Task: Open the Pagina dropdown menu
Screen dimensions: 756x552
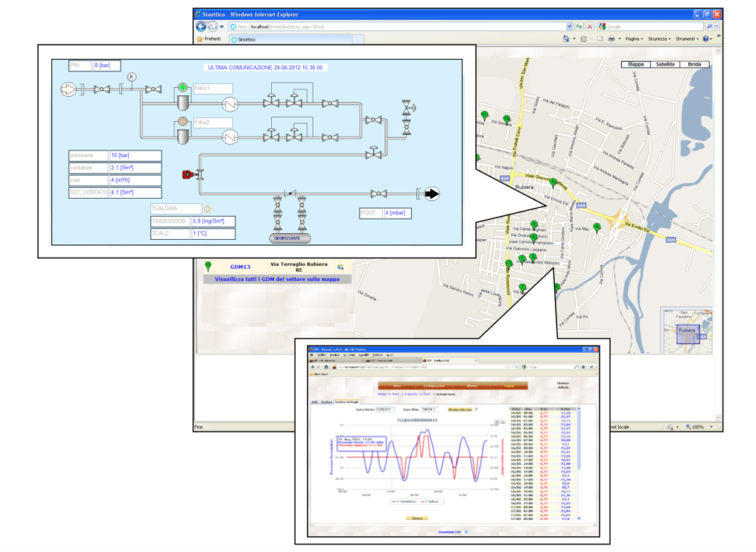Action: click(x=634, y=39)
